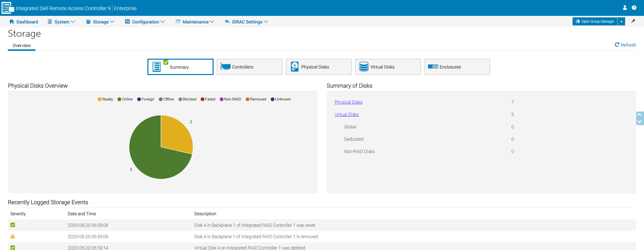Switch to the Virtual Disks tile
This screenshot has width=644, height=250.
(x=388, y=67)
